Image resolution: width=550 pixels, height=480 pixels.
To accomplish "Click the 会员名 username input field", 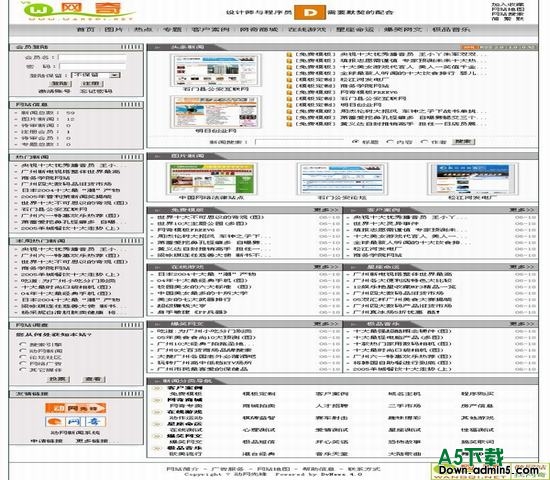I will click(93, 57).
